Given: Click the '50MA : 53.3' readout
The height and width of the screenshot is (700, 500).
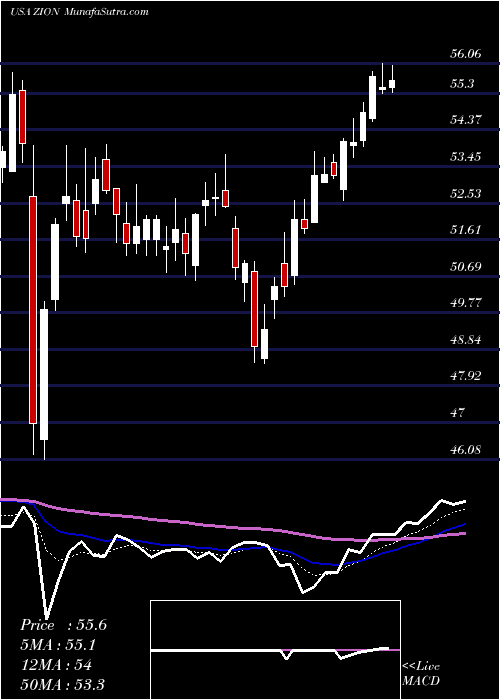Looking at the screenshot, I should point(62,684).
